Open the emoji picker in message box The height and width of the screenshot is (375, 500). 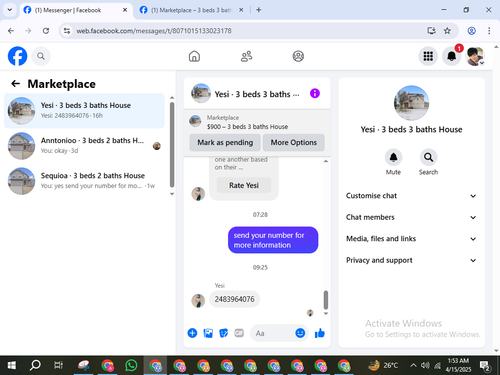(x=300, y=333)
